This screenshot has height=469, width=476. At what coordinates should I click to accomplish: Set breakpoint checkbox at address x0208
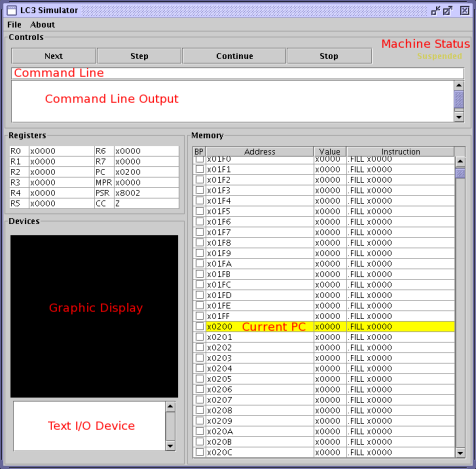pos(200,410)
